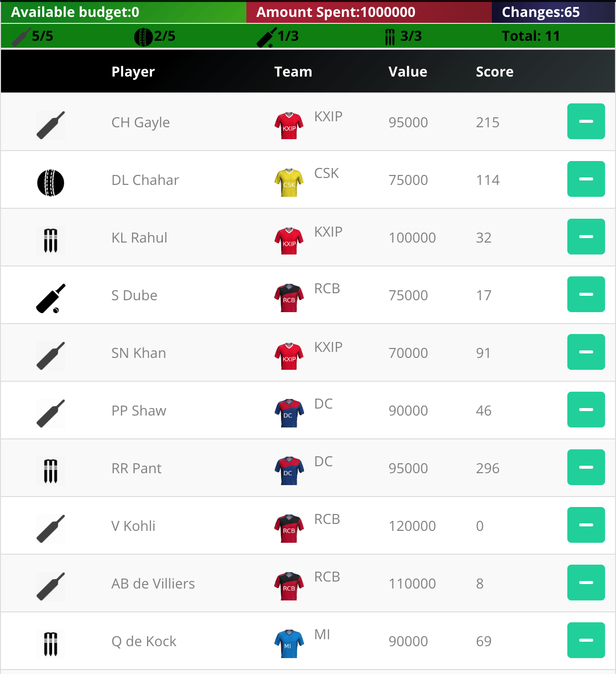Remove Q de Kock with the minus button

(586, 640)
